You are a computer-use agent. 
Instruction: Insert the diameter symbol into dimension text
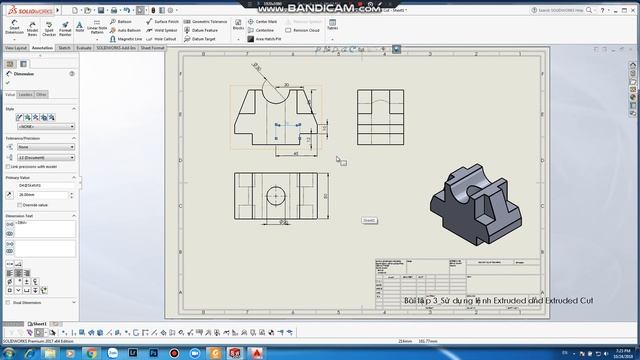(9, 282)
